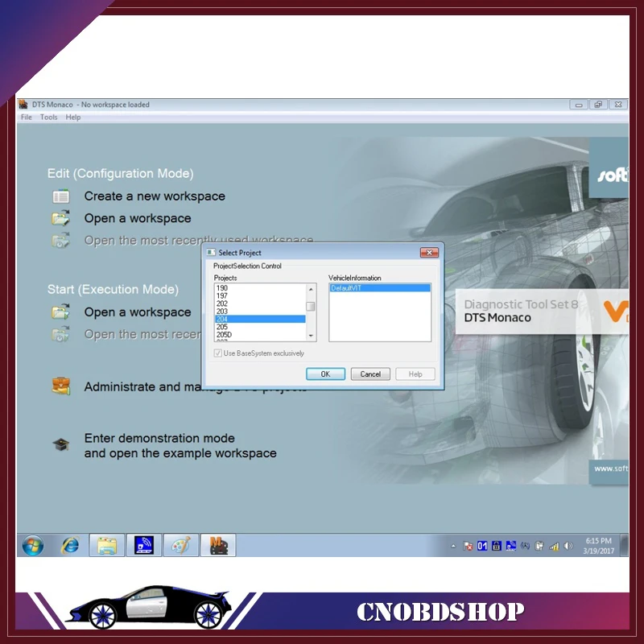Click Enter demonstration mode link
This screenshot has width=644, height=644.
[180, 446]
